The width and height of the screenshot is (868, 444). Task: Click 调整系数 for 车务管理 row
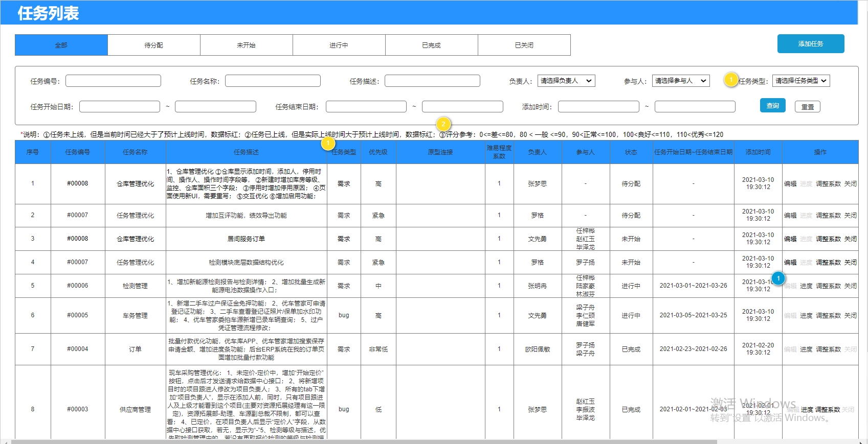point(828,316)
